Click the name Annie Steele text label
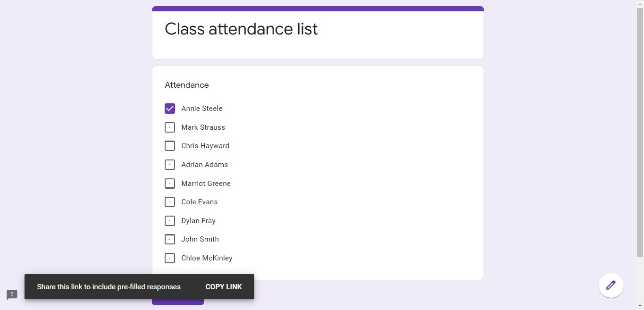The image size is (644, 310). point(201,108)
